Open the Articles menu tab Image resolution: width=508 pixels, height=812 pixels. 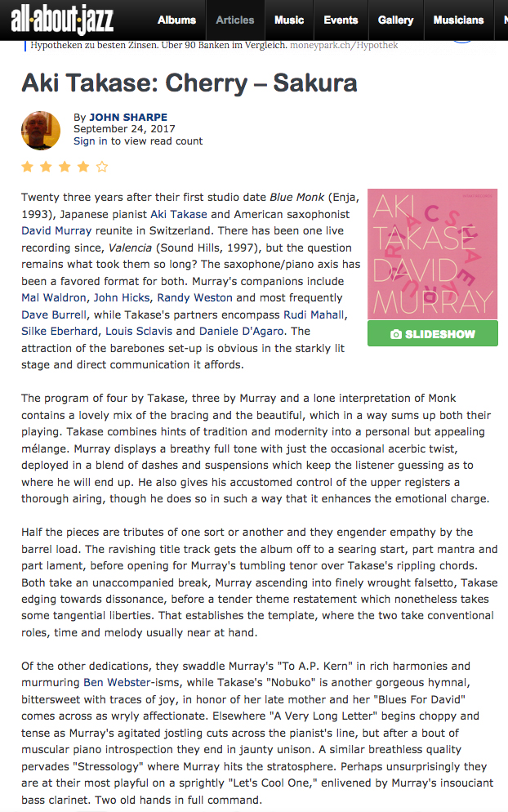[x=235, y=20]
